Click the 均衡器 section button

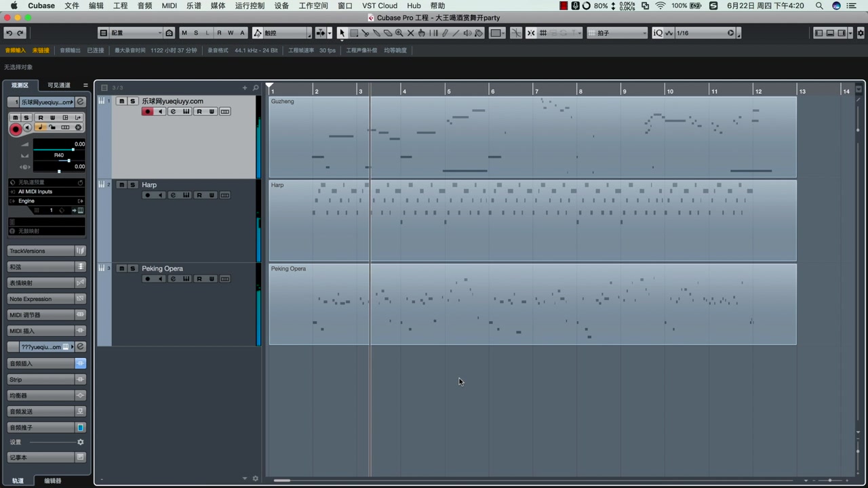coord(47,395)
